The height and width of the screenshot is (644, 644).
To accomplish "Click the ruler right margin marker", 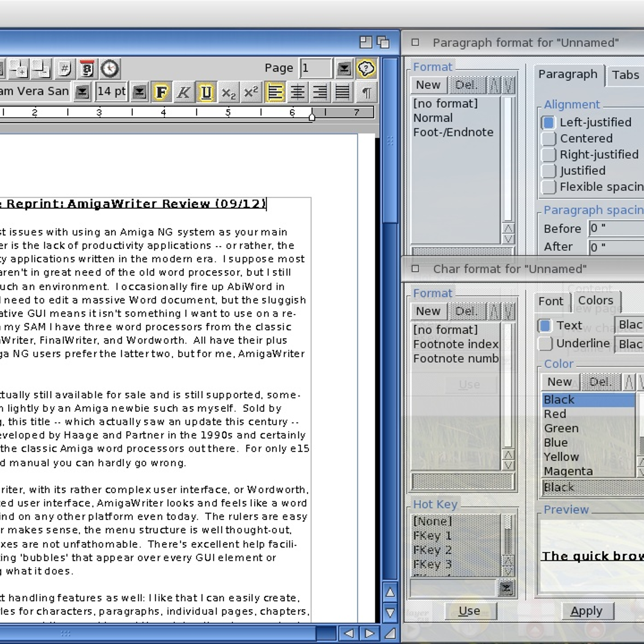I will 312,117.
